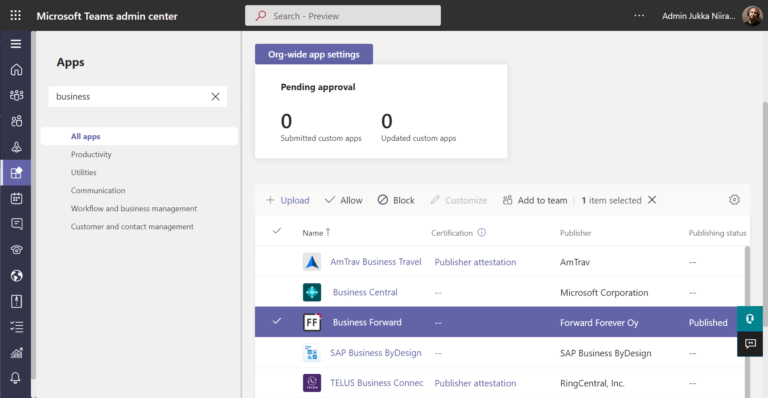Filter by Productivity category
Image resolution: width=768 pixels, height=398 pixels.
pyautogui.click(x=91, y=154)
